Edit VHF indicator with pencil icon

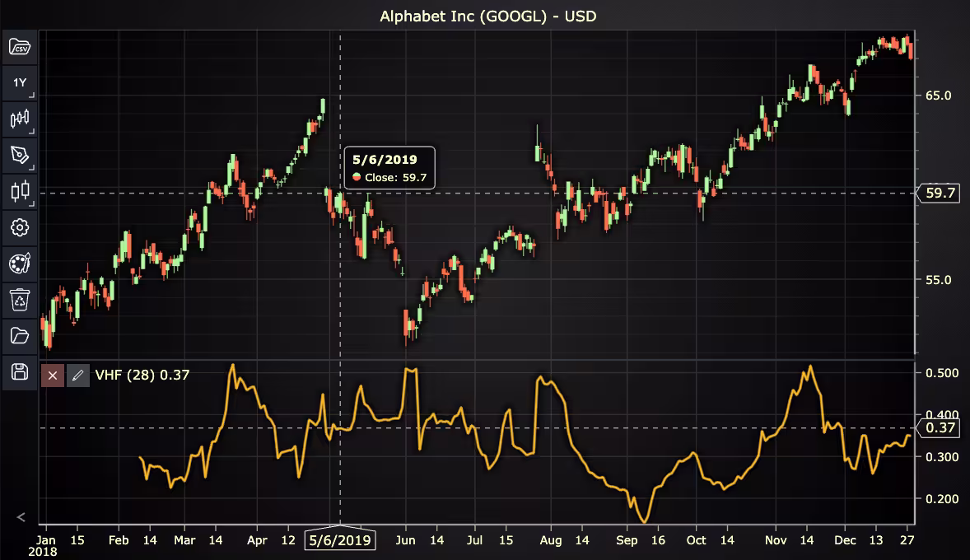(x=78, y=375)
